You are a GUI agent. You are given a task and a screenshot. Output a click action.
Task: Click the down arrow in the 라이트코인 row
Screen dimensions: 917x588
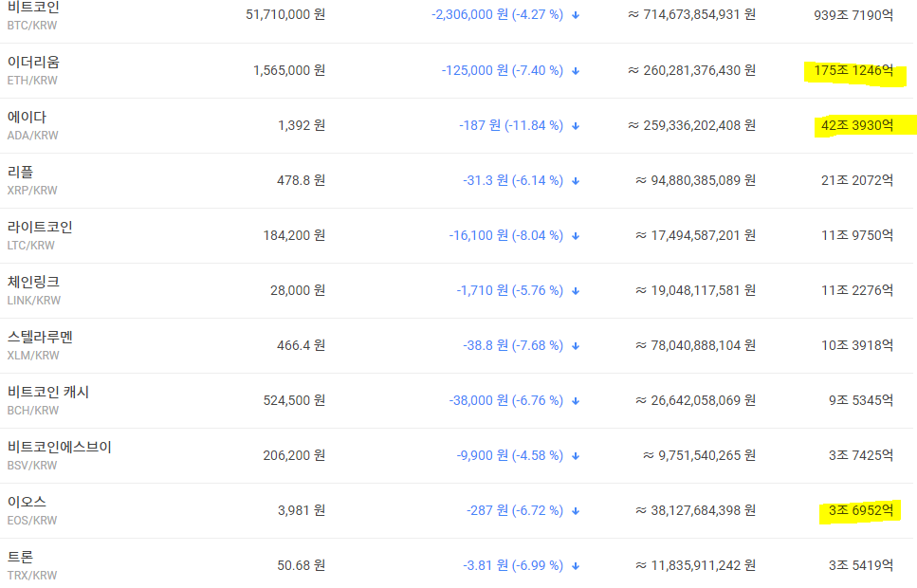tap(576, 236)
